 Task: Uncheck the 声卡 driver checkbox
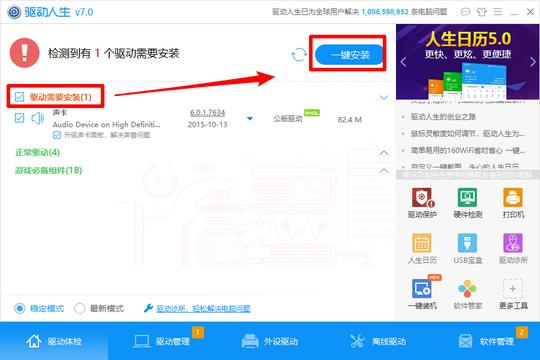pyautogui.click(x=19, y=118)
